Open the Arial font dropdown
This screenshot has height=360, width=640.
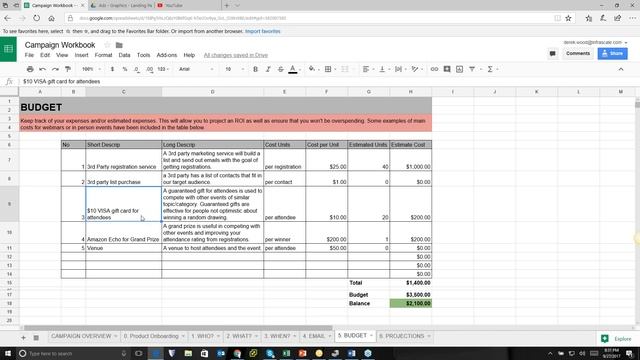pos(196,69)
